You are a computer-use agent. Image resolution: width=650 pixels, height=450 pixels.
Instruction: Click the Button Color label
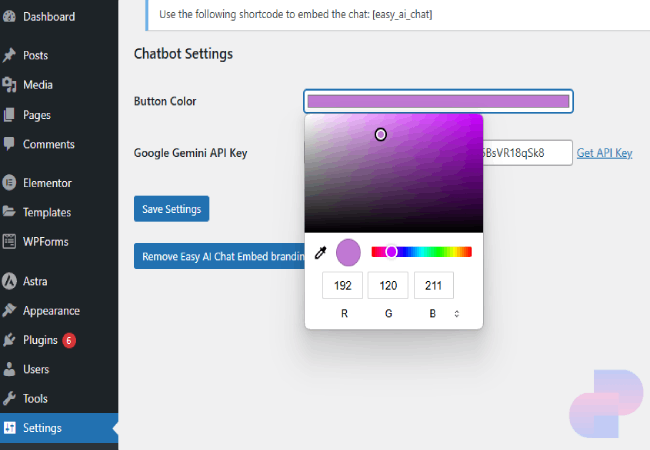tap(165, 101)
